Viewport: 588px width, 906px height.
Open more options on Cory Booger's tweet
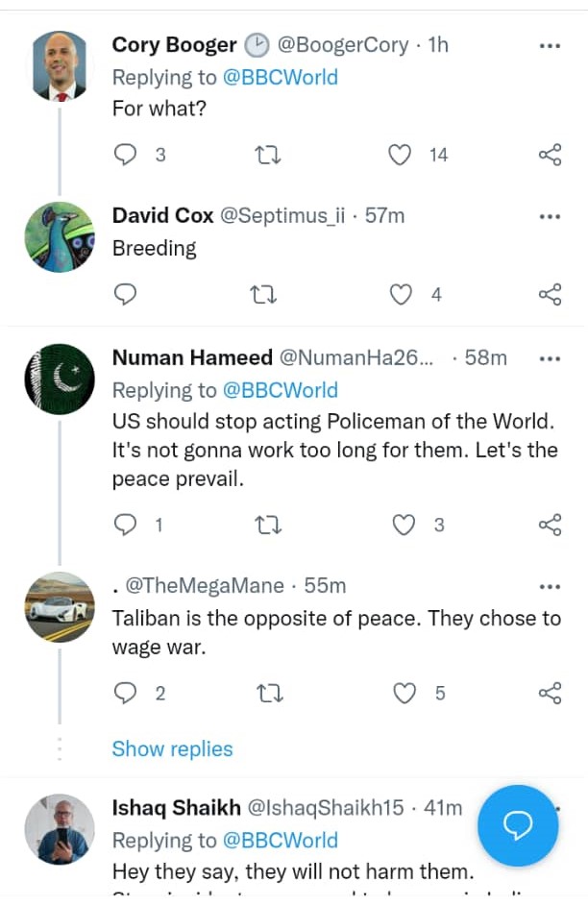click(550, 45)
